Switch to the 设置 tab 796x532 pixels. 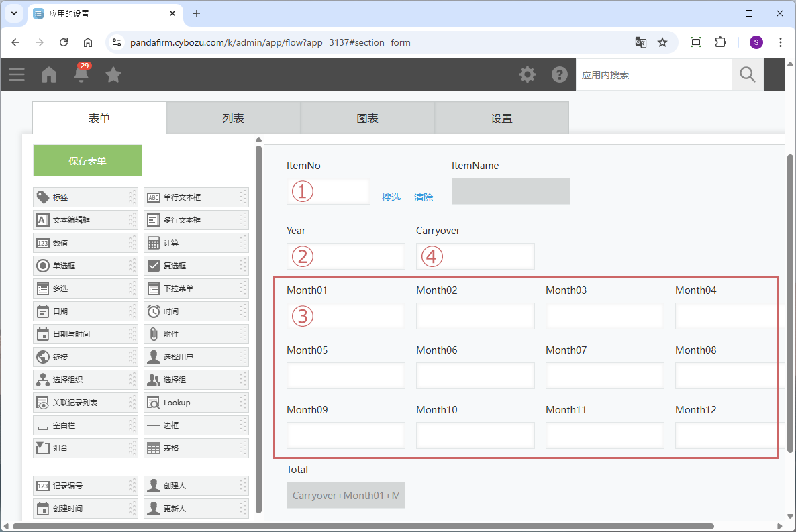click(x=501, y=118)
